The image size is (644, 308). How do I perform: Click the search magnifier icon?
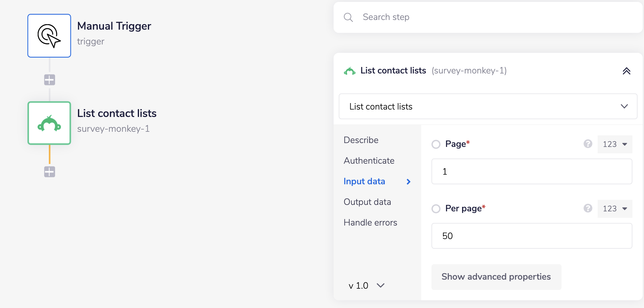pos(348,17)
